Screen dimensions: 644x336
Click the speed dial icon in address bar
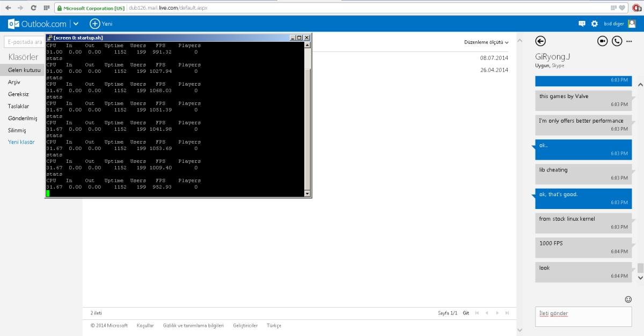(x=613, y=8)
